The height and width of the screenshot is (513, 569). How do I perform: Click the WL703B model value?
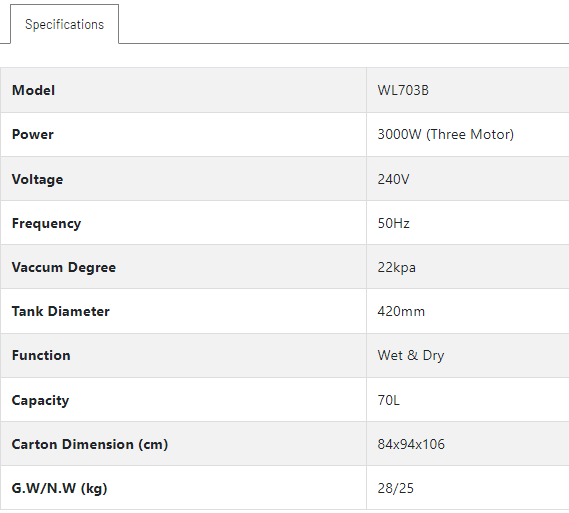(403, 90)
